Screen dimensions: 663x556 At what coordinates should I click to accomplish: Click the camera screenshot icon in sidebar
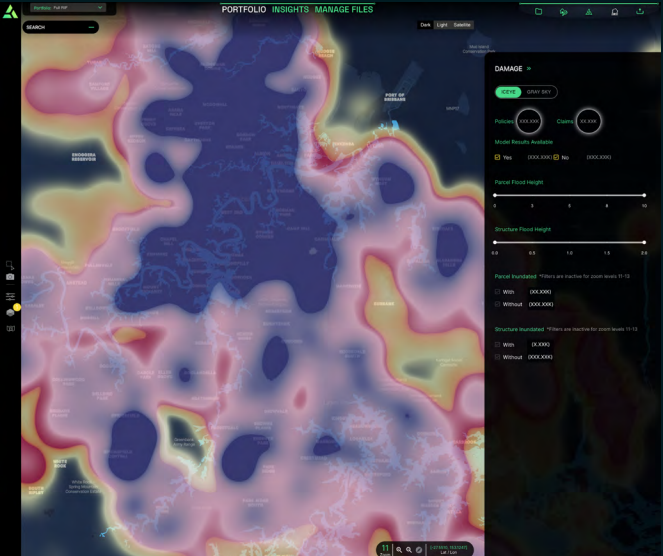pos(10,277)
